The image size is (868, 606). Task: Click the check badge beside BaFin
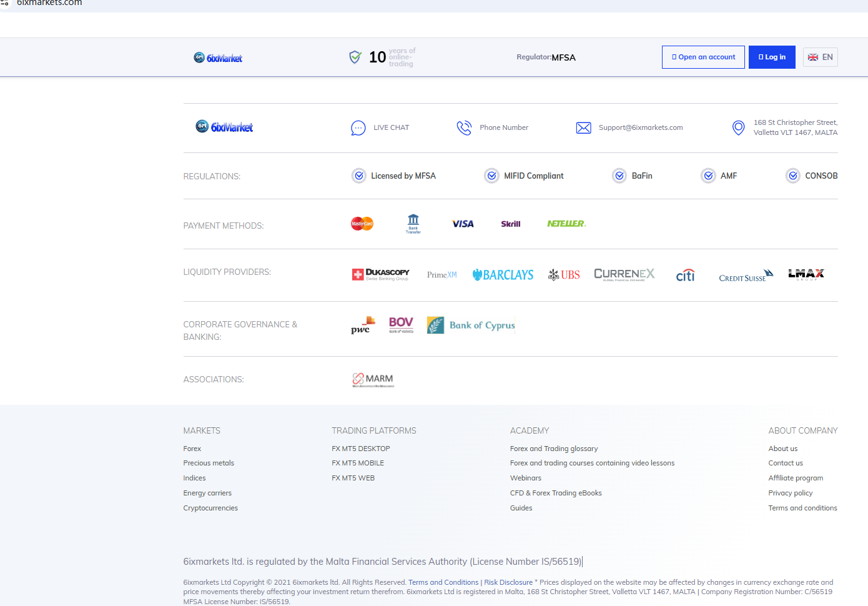coord(619,176)
